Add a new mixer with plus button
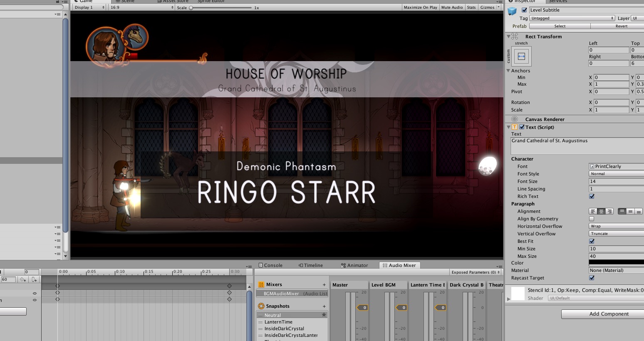This screenshot has width=644, height=341. pyautogui.click(x=324, y=285)
